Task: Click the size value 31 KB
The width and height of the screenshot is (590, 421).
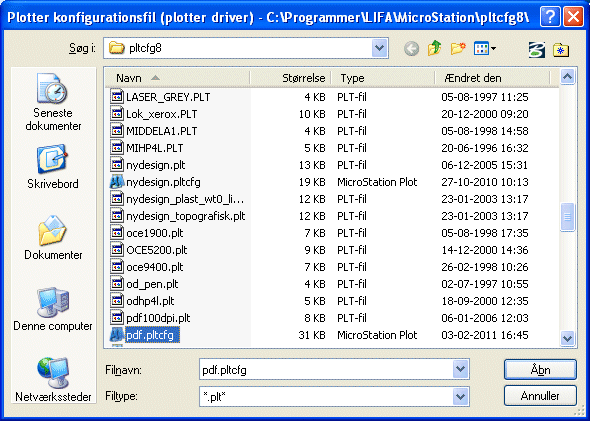Action: tap(312, 335)
